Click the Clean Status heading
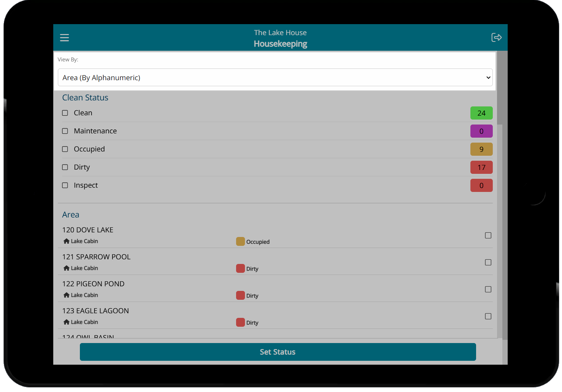This screenshot has width=562, height=392. pos(85,98)
